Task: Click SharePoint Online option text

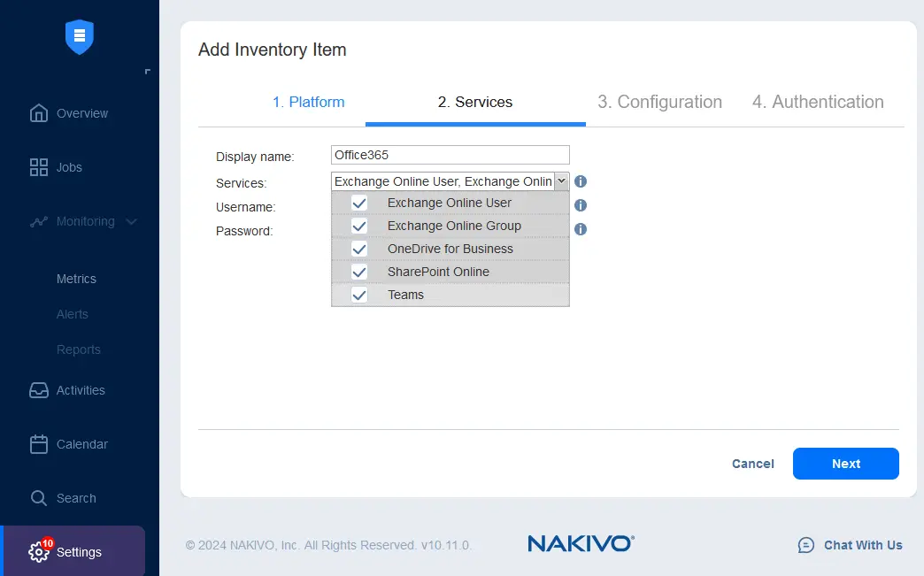Action: (438, 272)
